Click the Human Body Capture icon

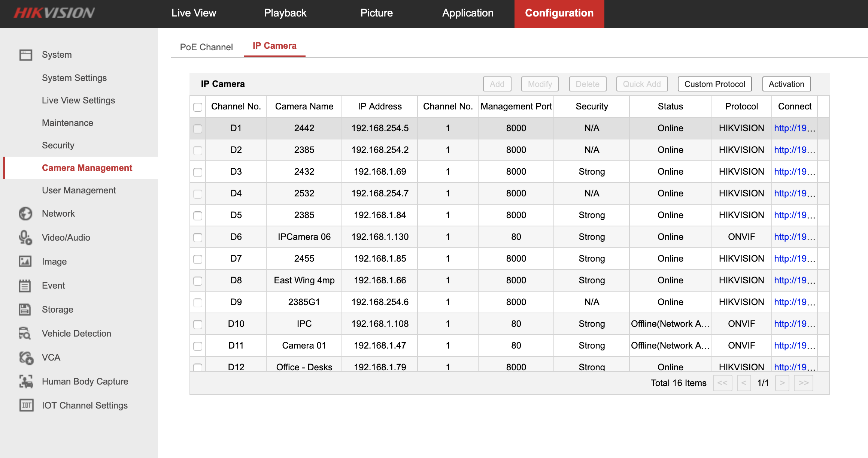click(26, 382)
